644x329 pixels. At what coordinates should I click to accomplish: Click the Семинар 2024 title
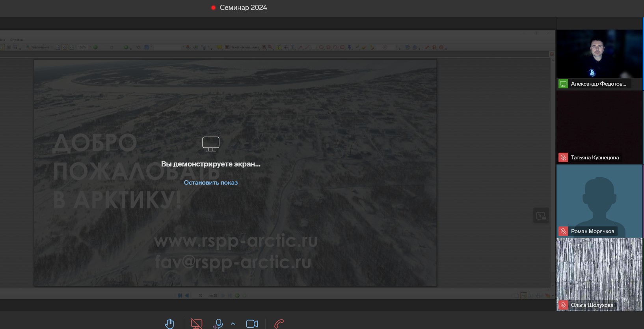click(x=243, y=7)
